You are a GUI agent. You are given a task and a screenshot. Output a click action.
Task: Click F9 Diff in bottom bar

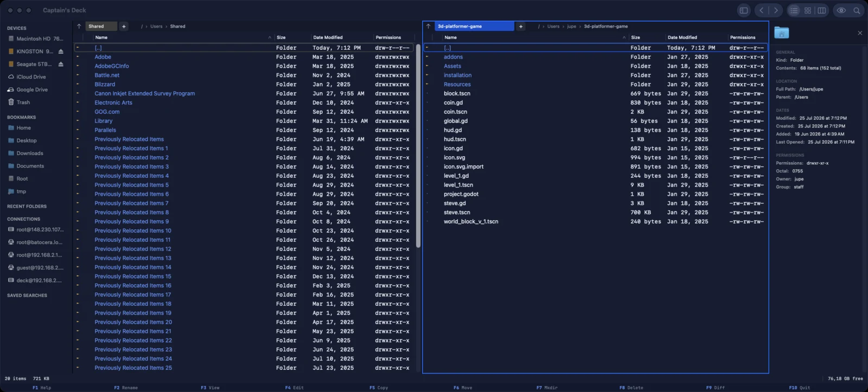pos(715,388)
